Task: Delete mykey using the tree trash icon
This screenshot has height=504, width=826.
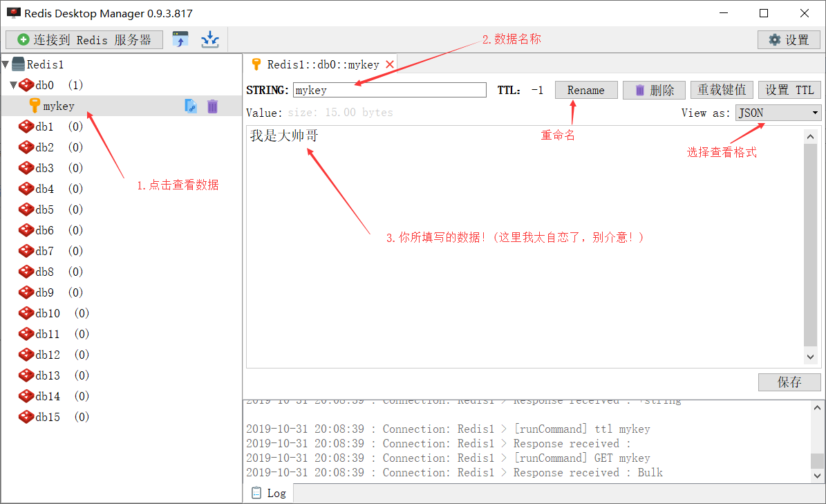Action: 212,106
